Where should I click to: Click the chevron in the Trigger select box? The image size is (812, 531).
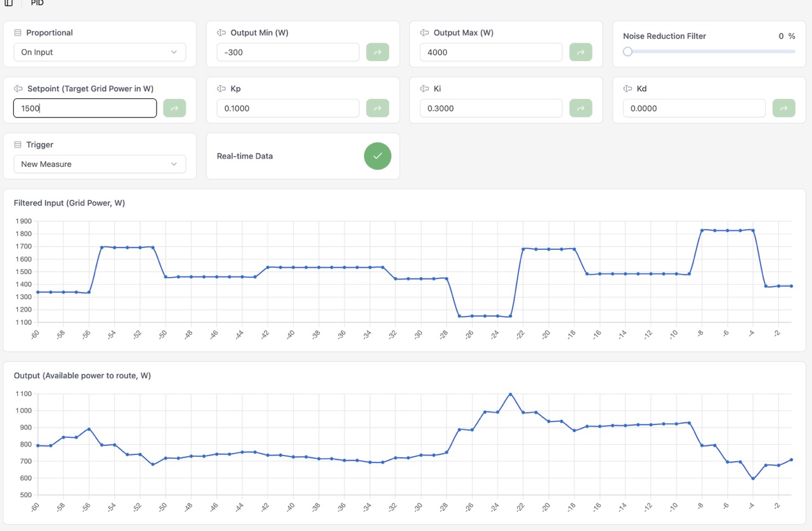174,164
